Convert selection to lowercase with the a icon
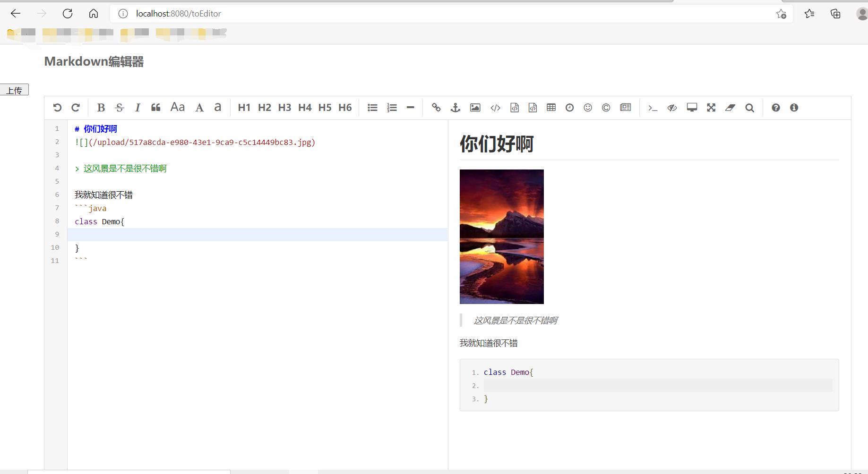This screenshot has width=868, height=474. pyautogui.click(x=218, y=108)
